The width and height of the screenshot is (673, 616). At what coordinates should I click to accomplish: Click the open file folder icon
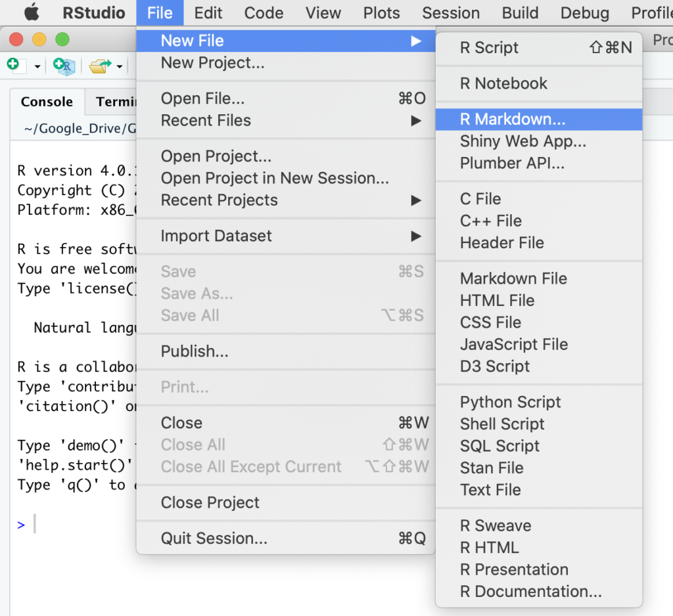pyautogui.click(x=100, y=66)
